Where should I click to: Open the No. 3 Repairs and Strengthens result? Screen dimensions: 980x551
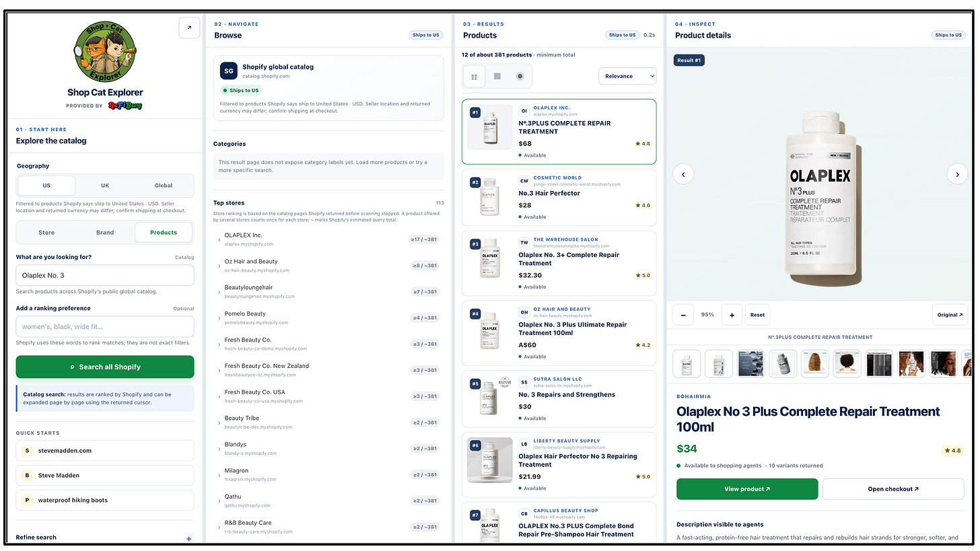pos(559,398)
